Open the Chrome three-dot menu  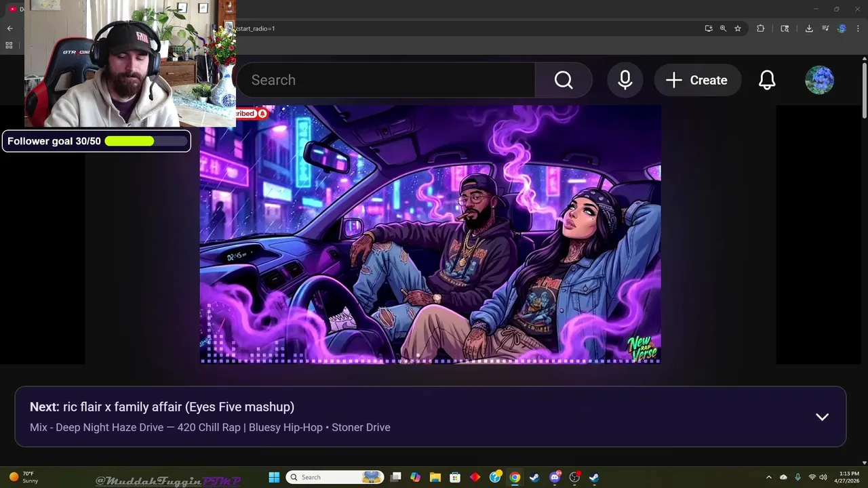857,28
